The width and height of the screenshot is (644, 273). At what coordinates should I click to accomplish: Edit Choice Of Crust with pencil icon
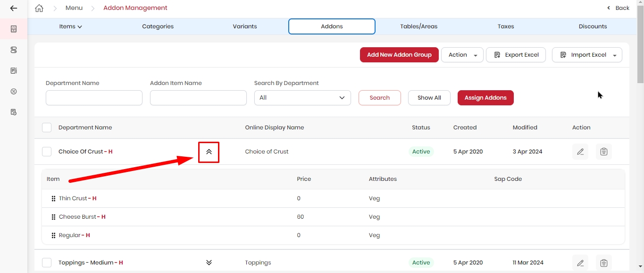[x=580, y=152]
